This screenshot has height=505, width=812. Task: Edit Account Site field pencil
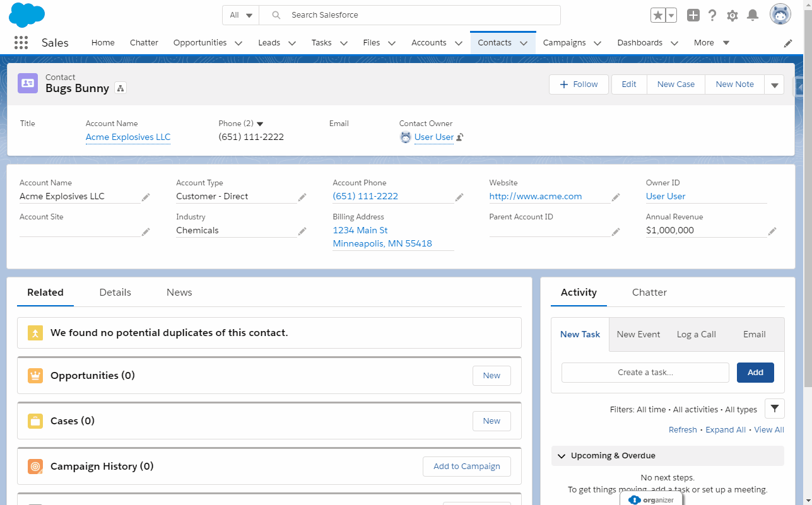click(146, 231)
